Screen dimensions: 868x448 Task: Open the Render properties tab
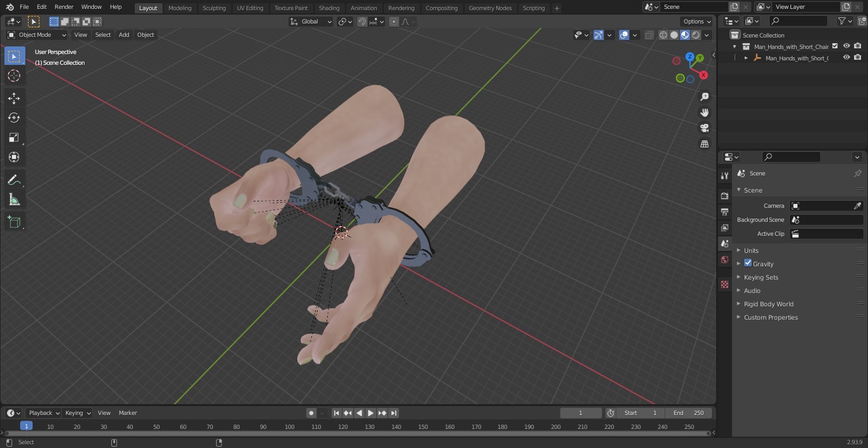724,196
